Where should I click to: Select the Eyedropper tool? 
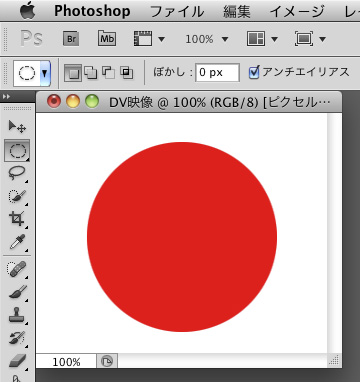coord(17,242)
